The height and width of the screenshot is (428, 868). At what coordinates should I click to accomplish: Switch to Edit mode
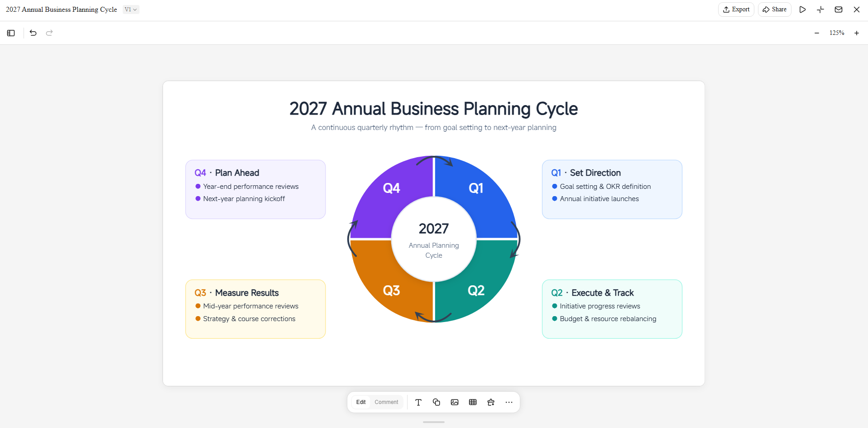click(361, 402)
